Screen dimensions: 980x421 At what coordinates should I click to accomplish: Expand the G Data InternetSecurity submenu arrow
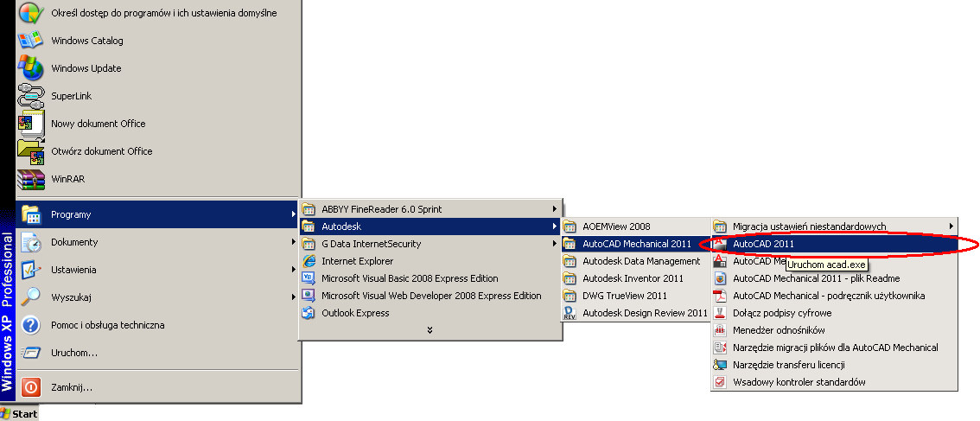tap(554, 243)
